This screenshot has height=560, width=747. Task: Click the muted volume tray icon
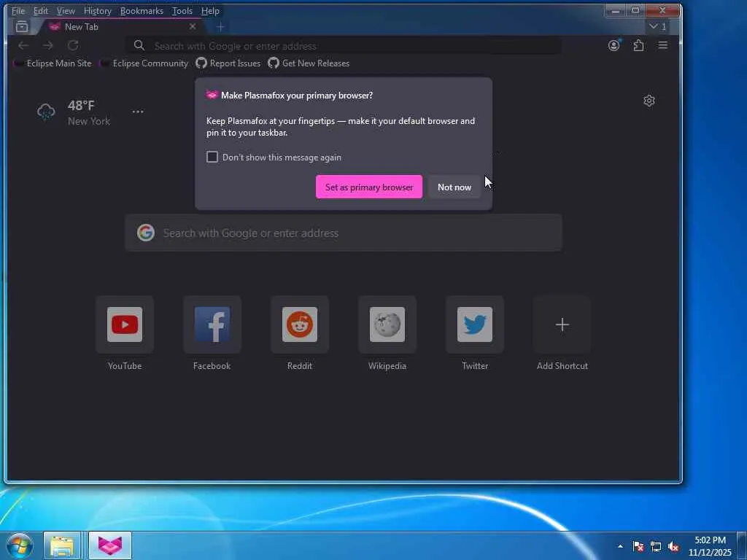pyautogui.click(x=673, y=546)
